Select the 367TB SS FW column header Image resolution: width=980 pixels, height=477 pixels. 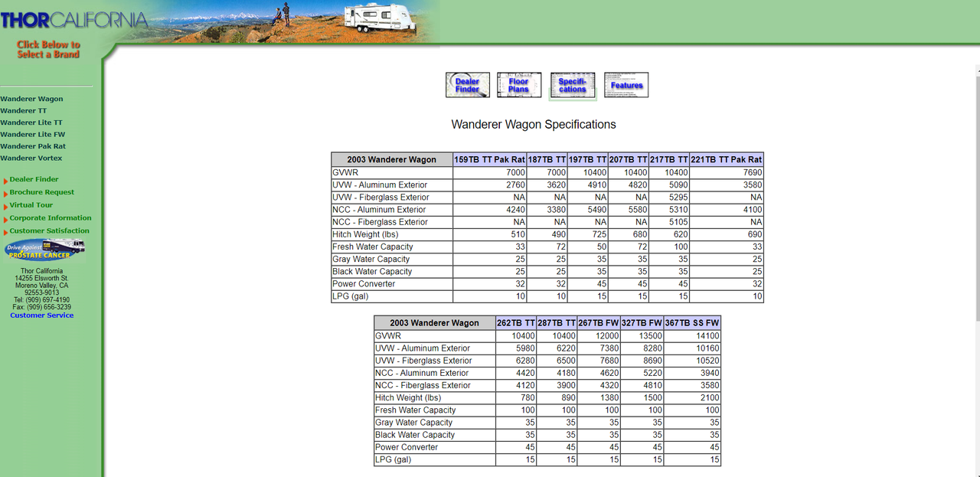pos(692,323)
